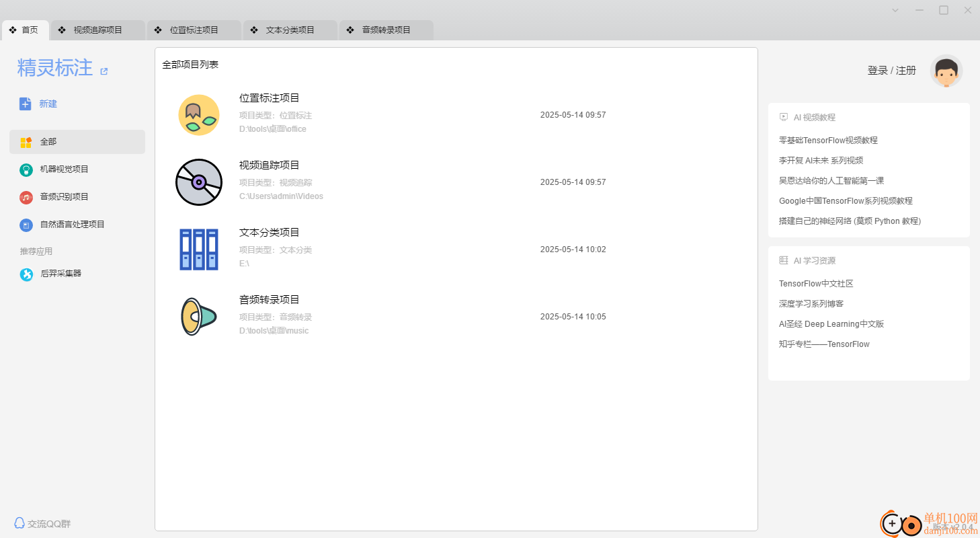Click the orange grid icon for 全部

pos(26,142)
